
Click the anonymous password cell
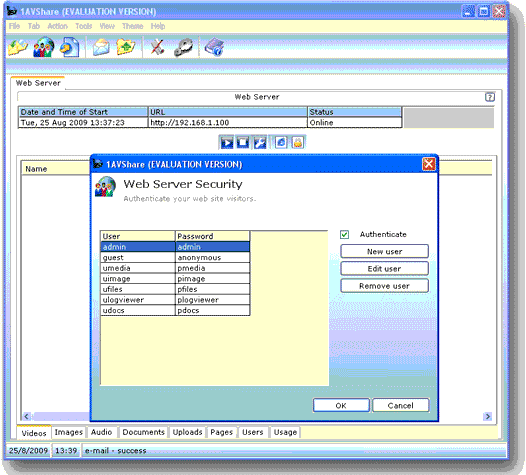point(213,258)
